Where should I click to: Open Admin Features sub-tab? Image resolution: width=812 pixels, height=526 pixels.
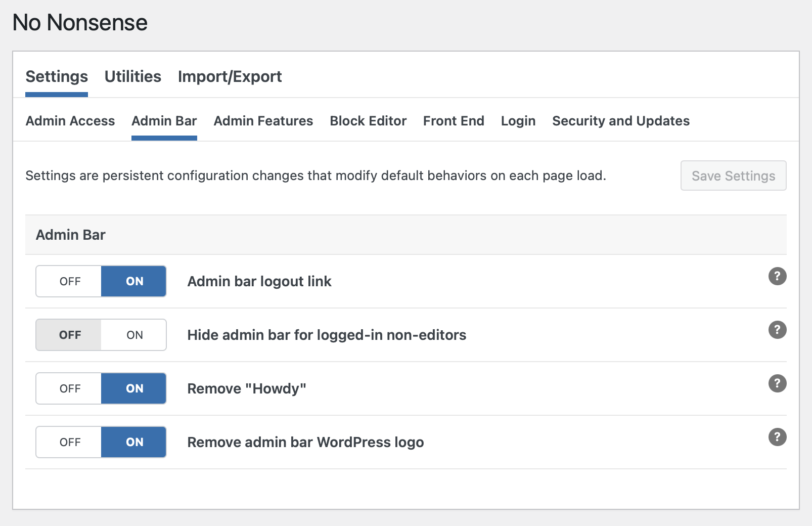[x=263, y=121]
